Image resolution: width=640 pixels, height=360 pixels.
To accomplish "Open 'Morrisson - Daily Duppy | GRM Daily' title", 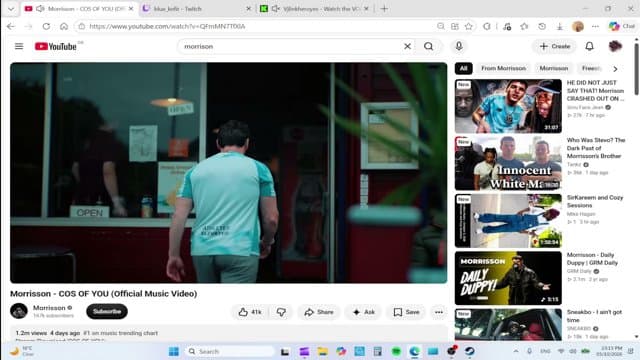I will [x=592, y=259].
